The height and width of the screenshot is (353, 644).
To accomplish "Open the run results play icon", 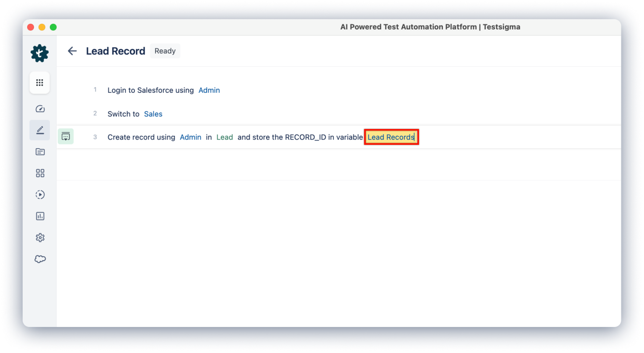I will click(40, 195).
